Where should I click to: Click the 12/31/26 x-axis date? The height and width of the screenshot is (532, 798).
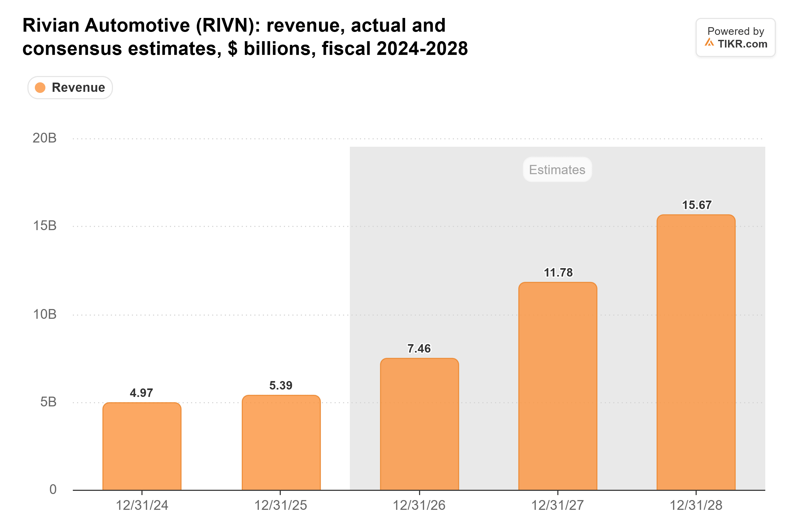[x=419, y=506]
